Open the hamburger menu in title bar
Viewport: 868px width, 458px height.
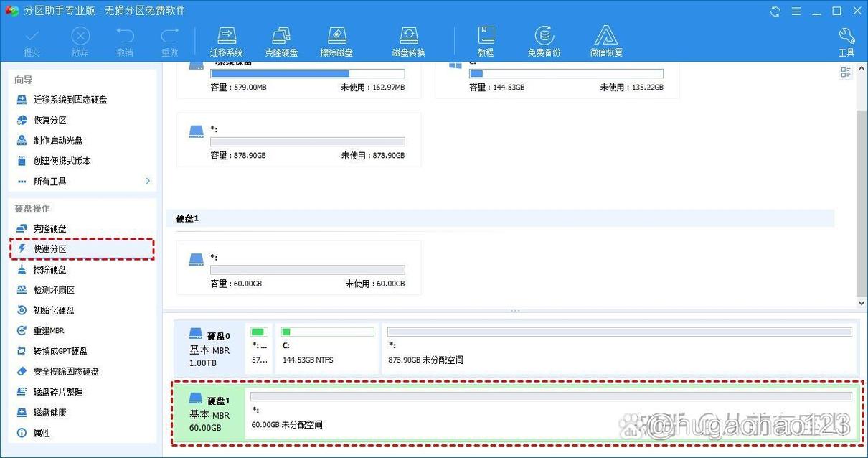pyautogui.click(x=796, y=11)
